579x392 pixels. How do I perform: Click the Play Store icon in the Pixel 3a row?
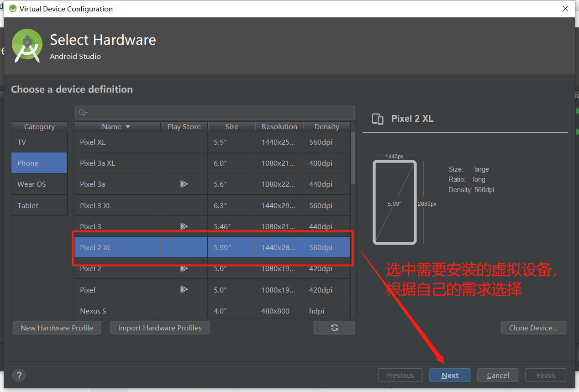tap(184, 184)
